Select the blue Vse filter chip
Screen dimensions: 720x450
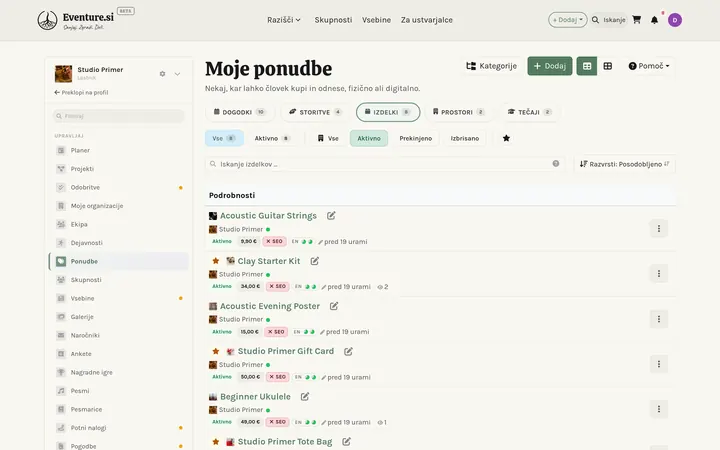(224, 138)
